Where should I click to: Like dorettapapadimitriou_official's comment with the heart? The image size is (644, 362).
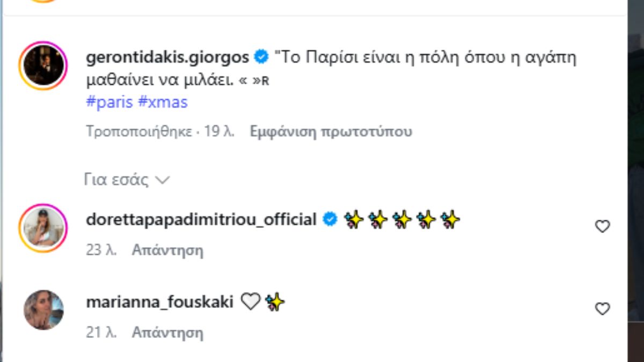(603, 227)
